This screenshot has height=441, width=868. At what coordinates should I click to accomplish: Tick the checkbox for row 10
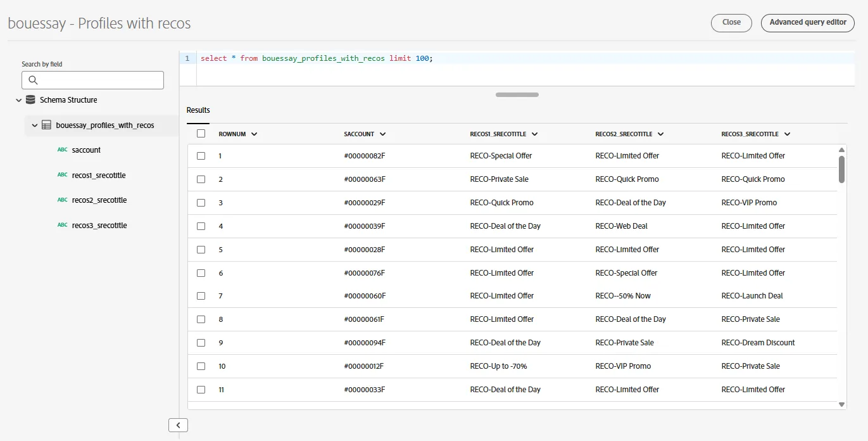(201, 366)
